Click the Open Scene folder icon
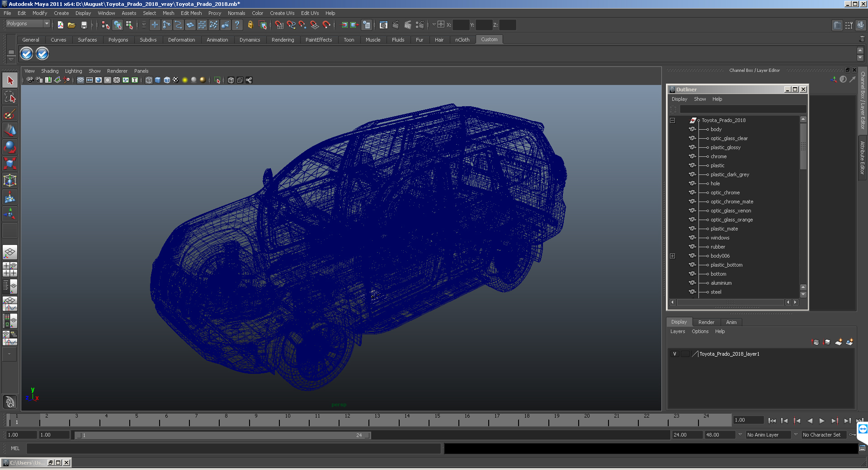868x470 pixels. tap(71, 25)
